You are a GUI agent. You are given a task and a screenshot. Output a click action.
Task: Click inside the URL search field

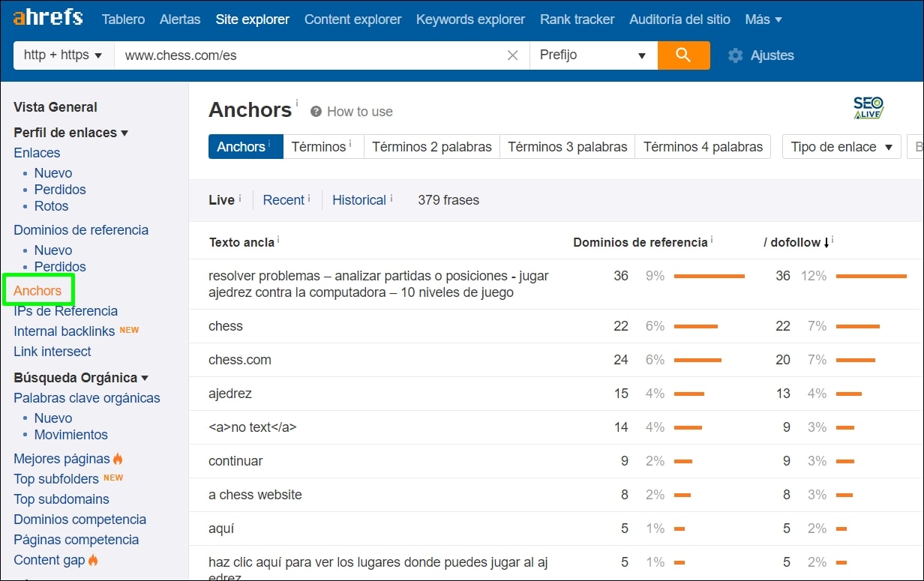tap(300, 55)
